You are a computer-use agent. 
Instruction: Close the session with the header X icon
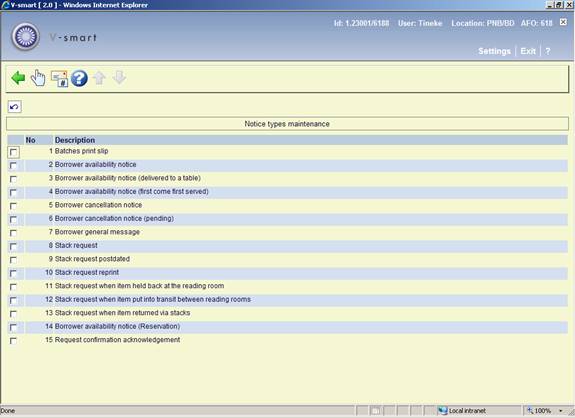coord(563,22)
